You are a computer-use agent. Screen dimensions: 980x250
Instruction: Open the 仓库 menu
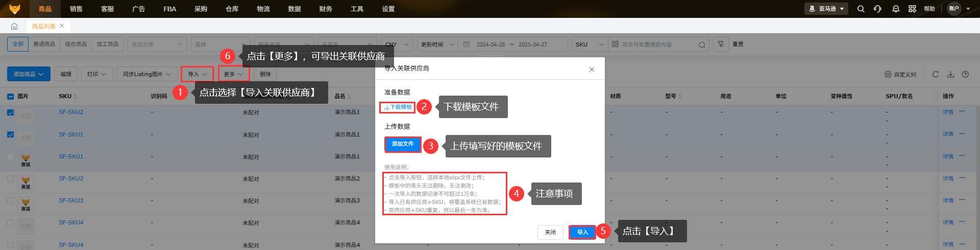point(232,9)
